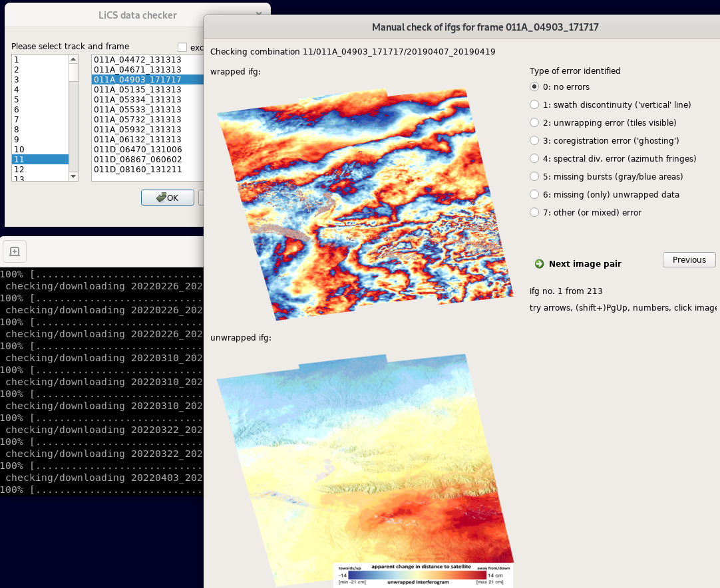This screenshot has height=588, width=720.
Task: Select frame 011A_04671_131313
Action: (148, 70)
